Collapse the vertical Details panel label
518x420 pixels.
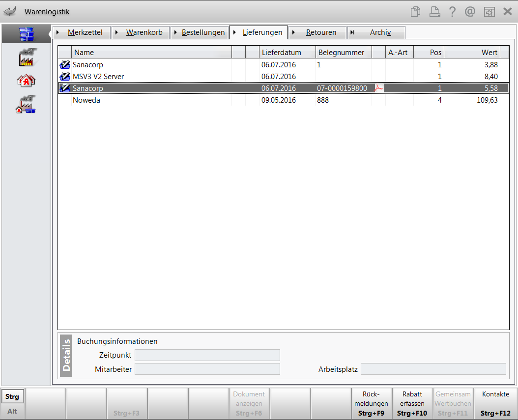click(66, 355)
